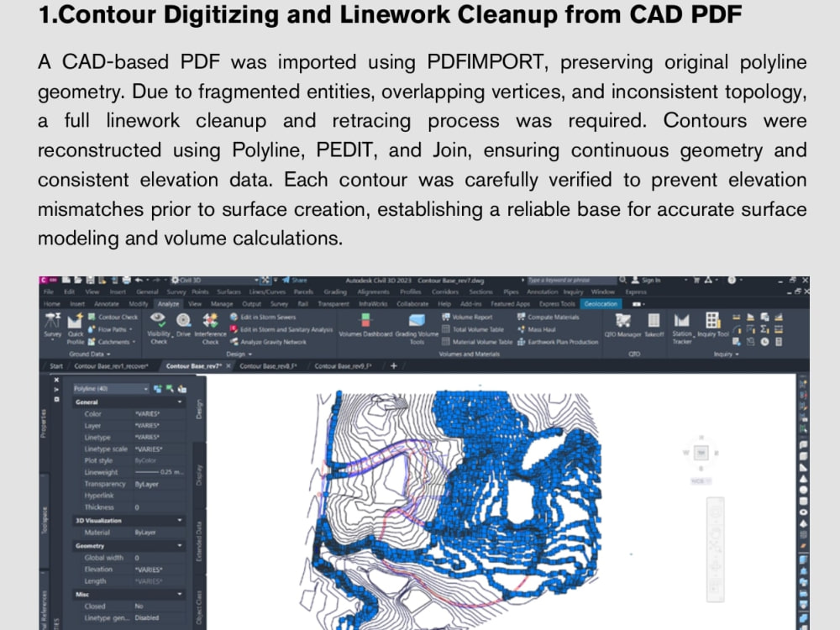Launch the Inquiry Tool

[712, 325]
